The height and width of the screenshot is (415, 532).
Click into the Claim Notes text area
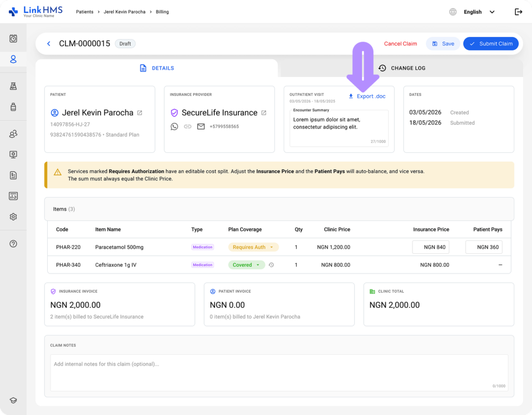[x=279, y=373]
